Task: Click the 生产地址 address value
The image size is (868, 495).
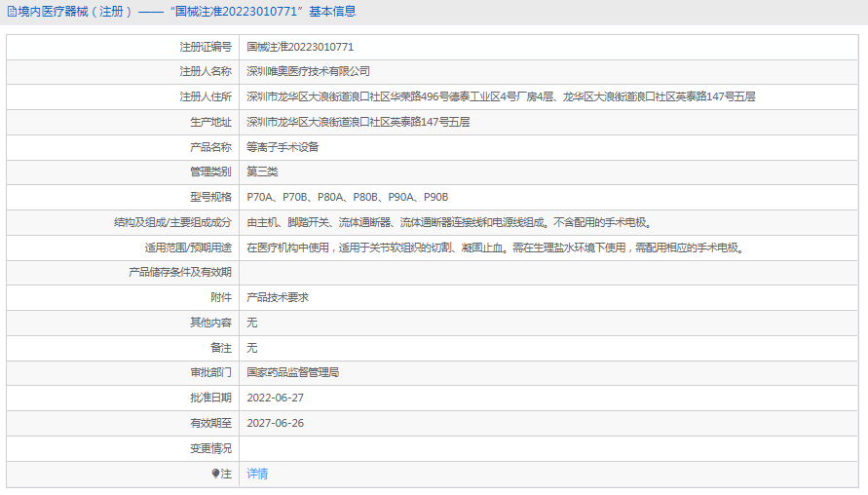Action: (359, 122)
